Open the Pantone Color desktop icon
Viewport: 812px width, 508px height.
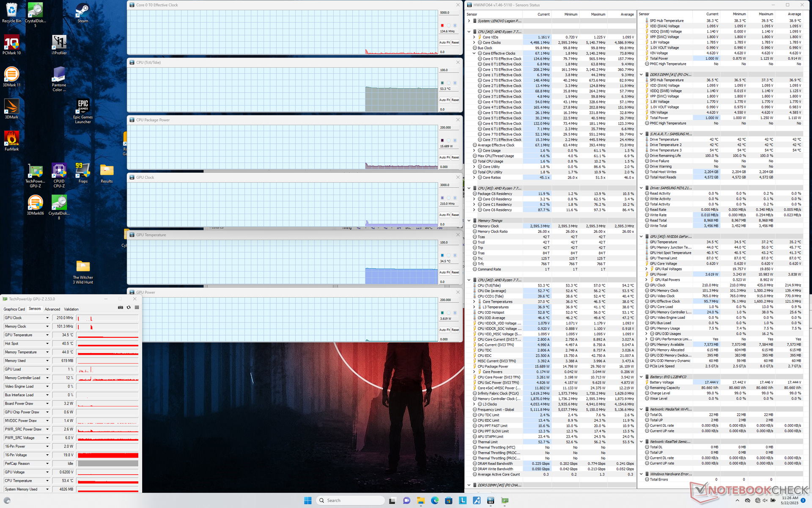click(59, 79)
